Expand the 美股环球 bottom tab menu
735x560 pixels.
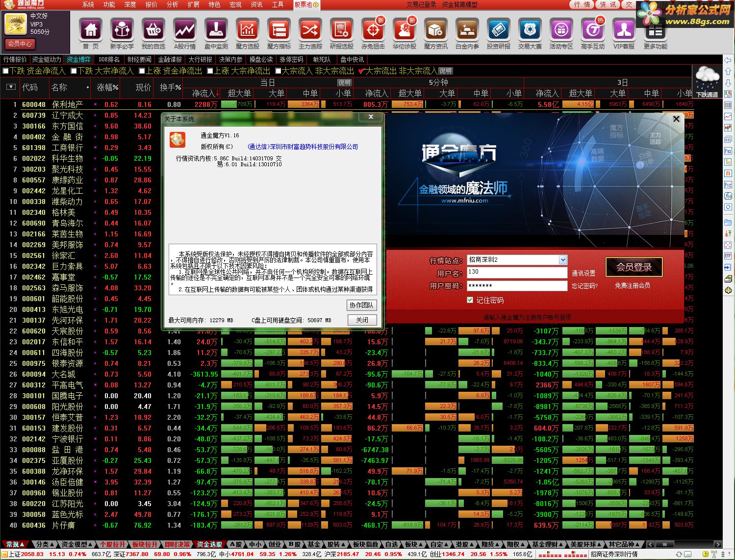point(586,544)
